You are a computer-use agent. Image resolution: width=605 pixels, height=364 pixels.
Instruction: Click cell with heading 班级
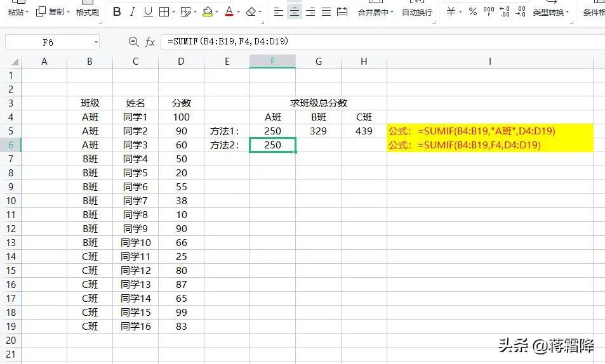90,103
